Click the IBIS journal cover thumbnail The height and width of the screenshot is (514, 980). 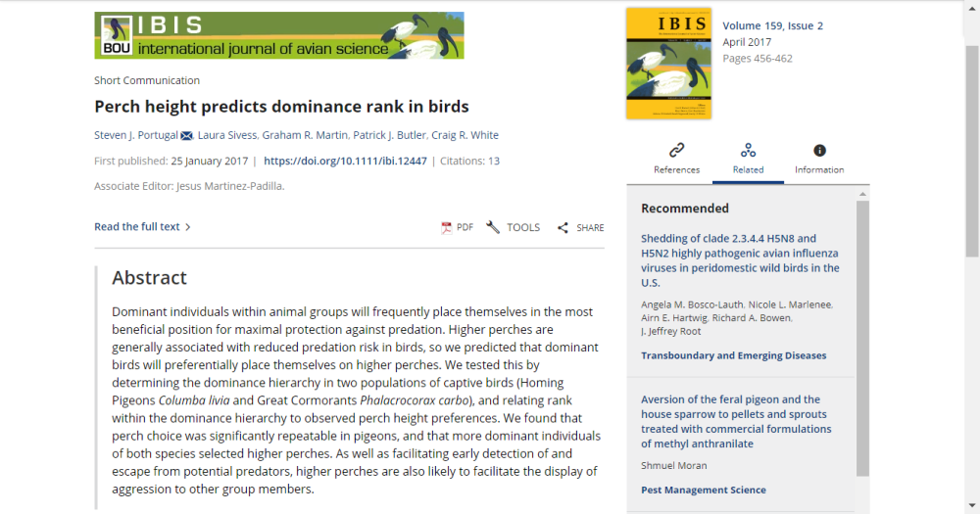[668, 64]
